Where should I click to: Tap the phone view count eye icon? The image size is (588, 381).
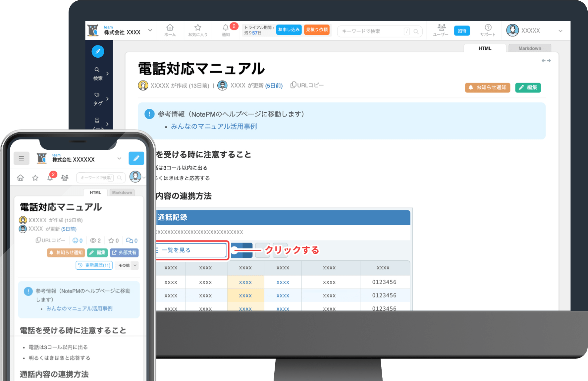pyautogui.click(x=93, y=241)
